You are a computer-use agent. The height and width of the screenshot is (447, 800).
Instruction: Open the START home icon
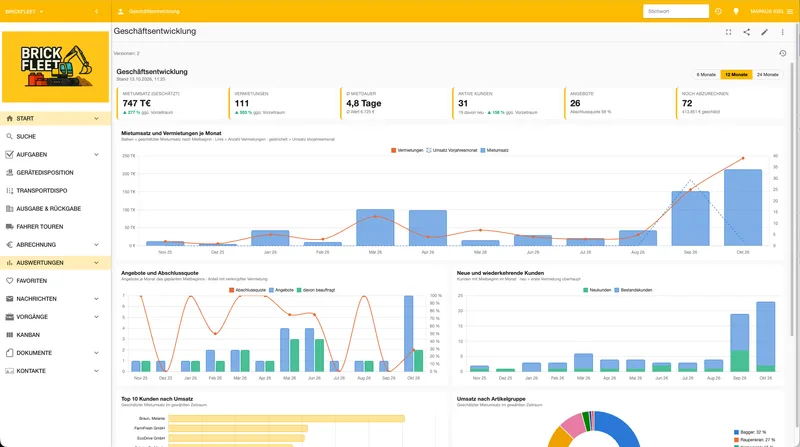9,118
